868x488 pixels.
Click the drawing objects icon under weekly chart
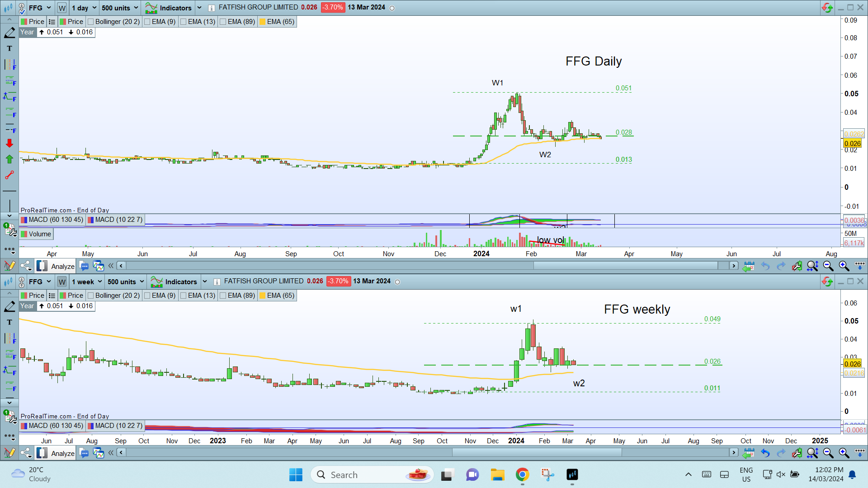pos(9,453)
